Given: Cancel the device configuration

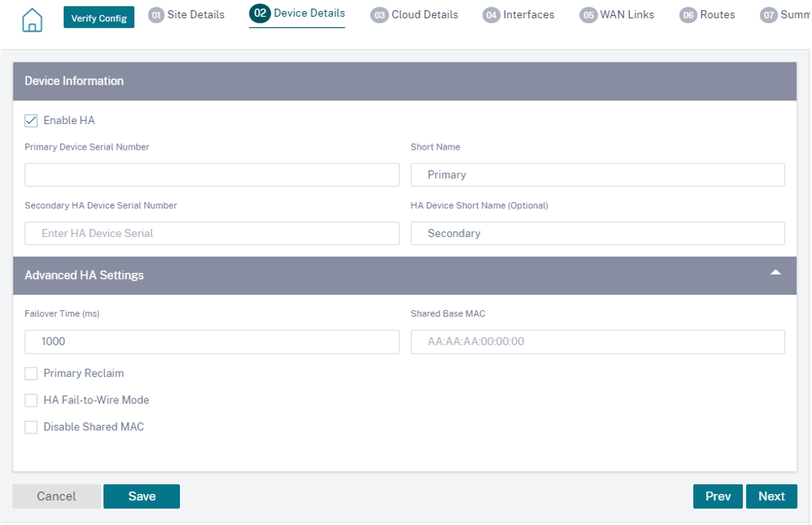Looking at the screenshot, I should 57,496.
